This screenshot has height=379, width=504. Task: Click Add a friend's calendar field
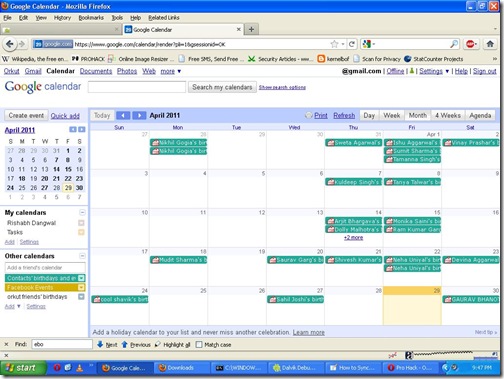coord(45,268)
